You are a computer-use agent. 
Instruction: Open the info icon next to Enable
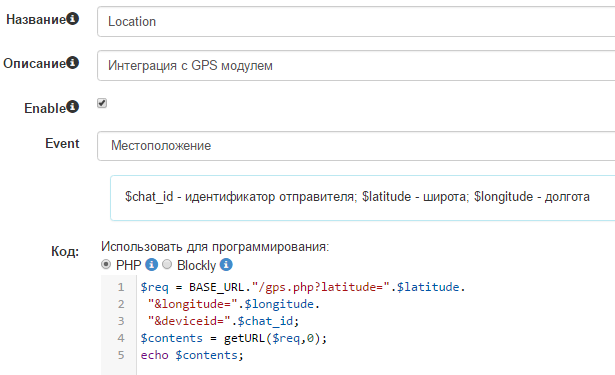pyautogui.click(x=73, y=107)
